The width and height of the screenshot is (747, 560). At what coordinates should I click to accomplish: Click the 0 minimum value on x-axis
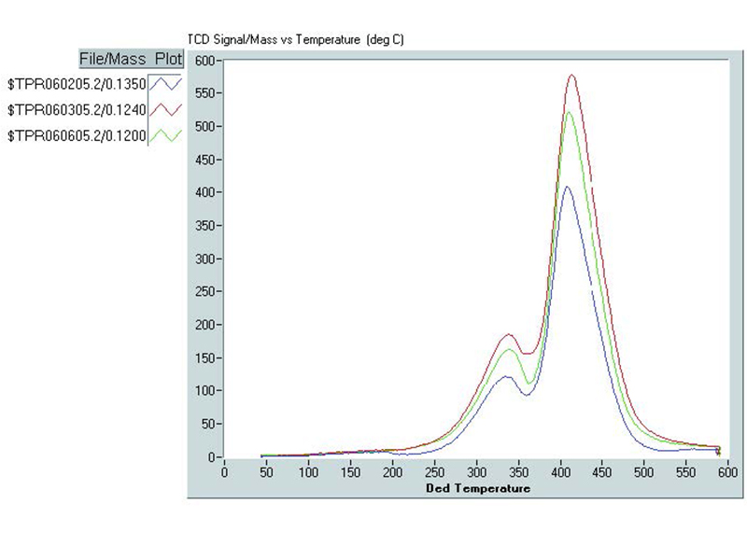click(224, 472)
